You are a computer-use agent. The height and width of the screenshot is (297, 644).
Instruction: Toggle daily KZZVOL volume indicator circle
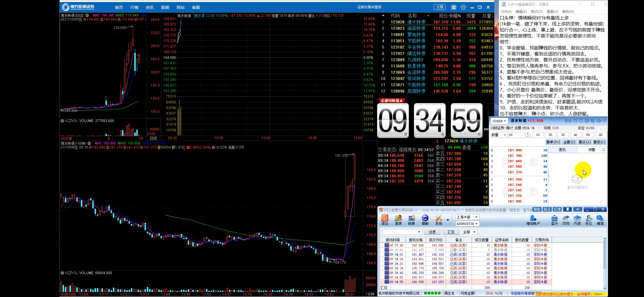click(x=62, y=121)
